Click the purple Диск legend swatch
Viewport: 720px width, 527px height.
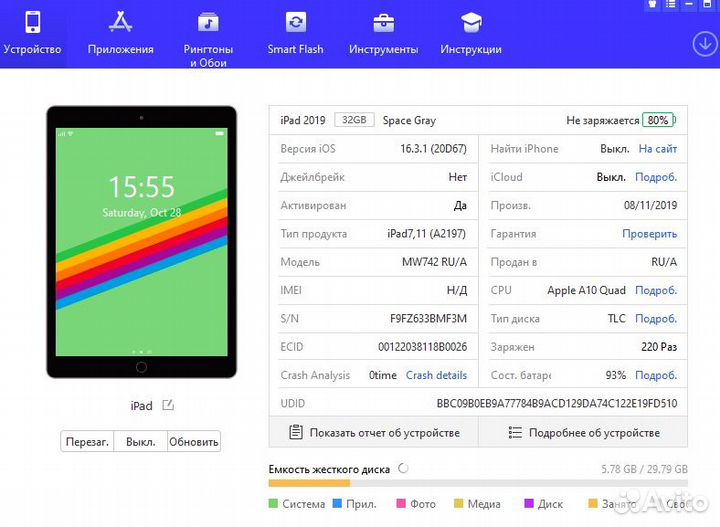(529, 504)
